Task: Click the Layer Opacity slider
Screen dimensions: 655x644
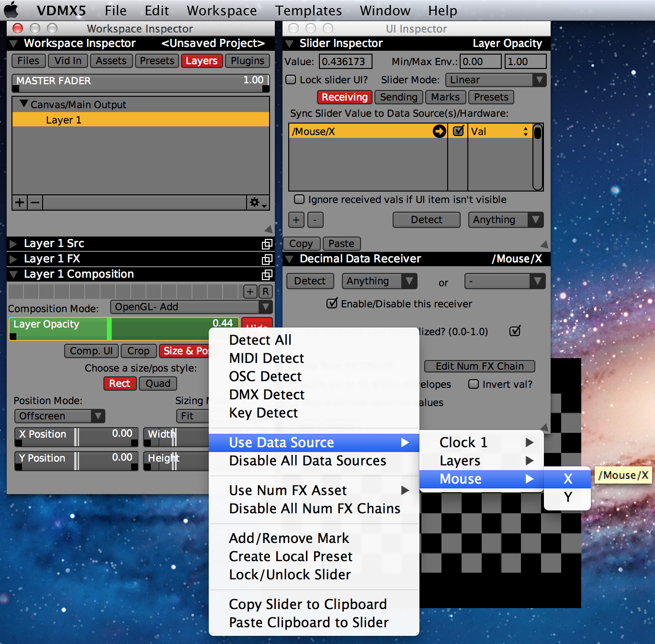Action: (124, 328)
